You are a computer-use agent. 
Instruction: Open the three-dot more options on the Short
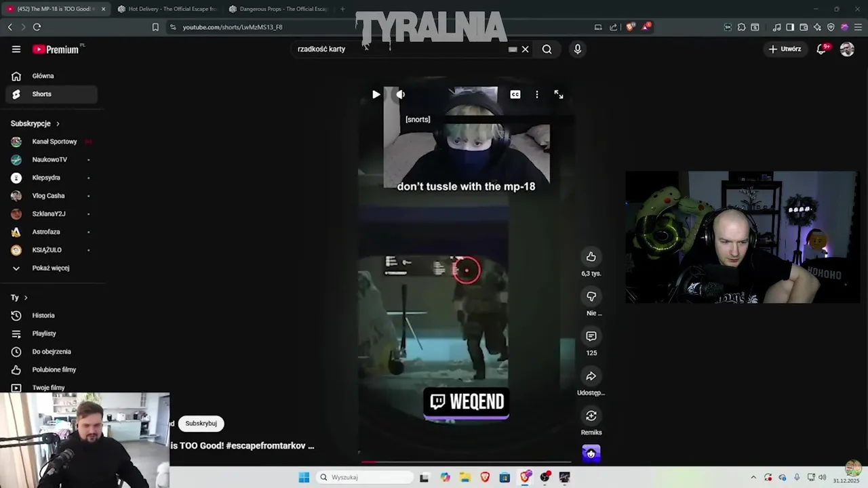[x=537, y=94]
